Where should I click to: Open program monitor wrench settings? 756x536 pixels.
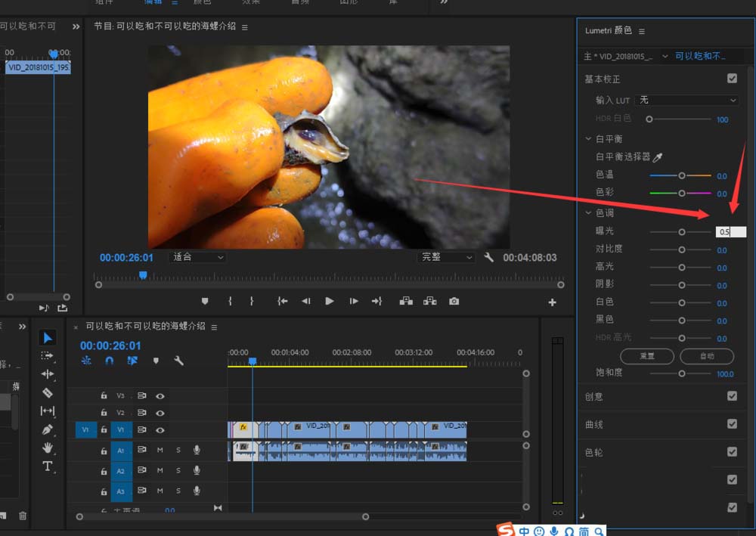point(489,257)
